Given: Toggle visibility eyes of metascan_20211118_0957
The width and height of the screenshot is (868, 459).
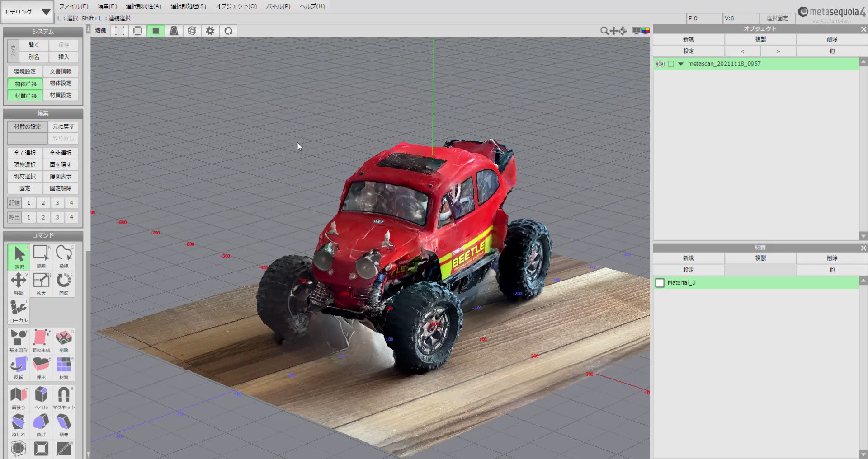Looking at the screenshot, I should tap(660, 64).
